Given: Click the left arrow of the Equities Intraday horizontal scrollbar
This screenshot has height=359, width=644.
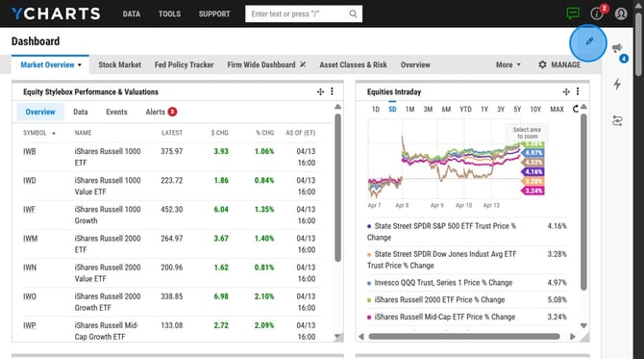Looking at the screenshot, I should [x=361, y=337].
